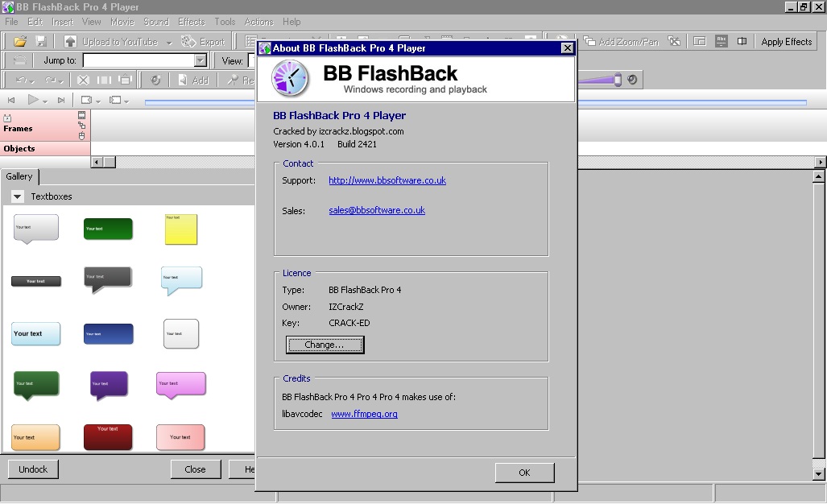Click the Abc text caption icon
The image size is (827, 504).
[x=721, y=41]
